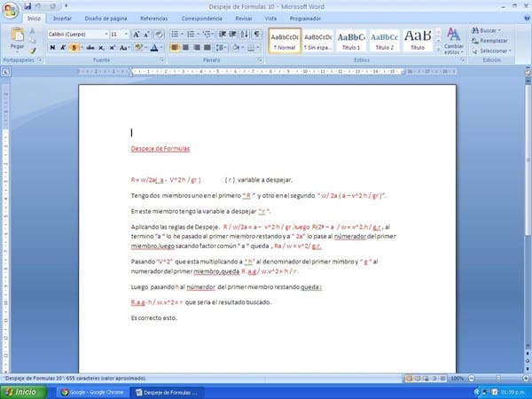Screen dimensions: 532x399
Task: Toggle bold formatting
Action: (52, 48)
